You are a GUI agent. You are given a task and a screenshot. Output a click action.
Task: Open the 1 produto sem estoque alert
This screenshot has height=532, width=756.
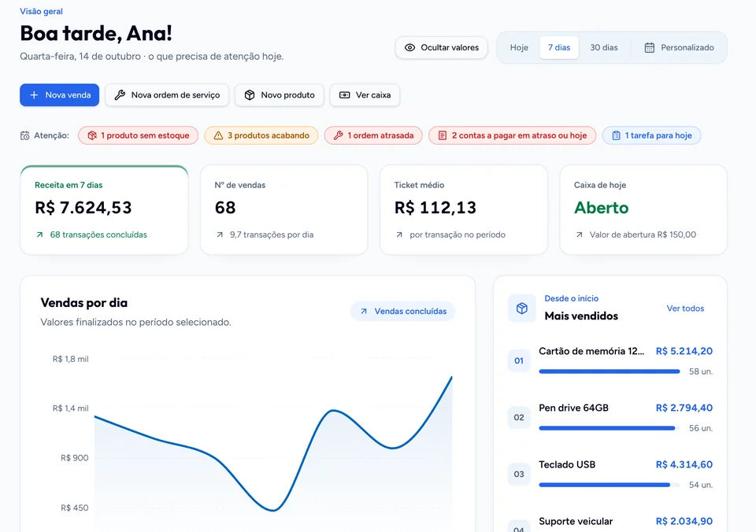click(138, 135)
